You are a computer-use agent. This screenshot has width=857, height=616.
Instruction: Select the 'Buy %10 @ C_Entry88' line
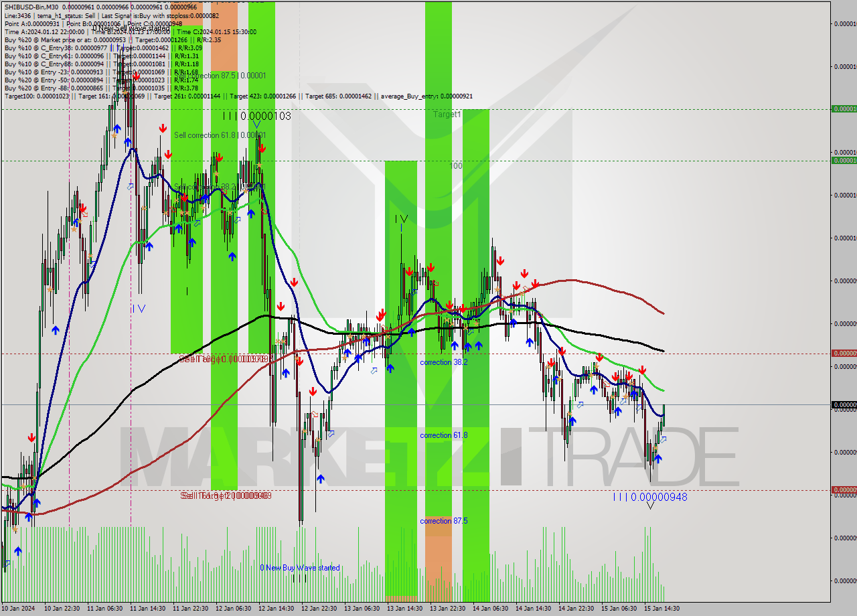click(x=102, y=64)
